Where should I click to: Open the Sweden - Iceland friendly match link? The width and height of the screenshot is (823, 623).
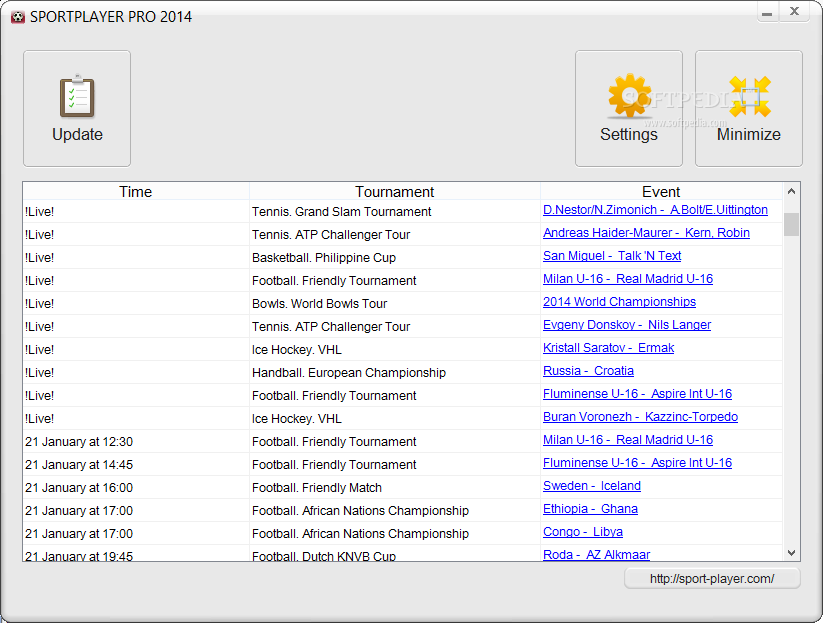tap(592, 486)
